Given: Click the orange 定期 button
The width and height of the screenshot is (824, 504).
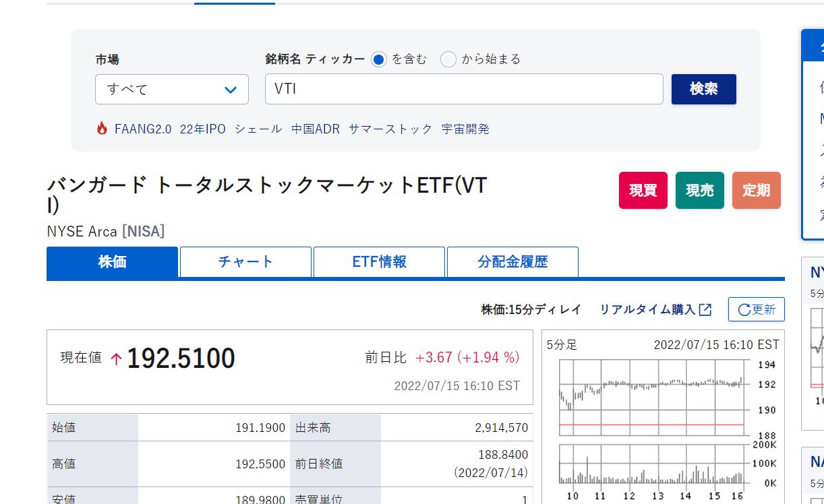Looking at the screenshot, I should (756, 190).
